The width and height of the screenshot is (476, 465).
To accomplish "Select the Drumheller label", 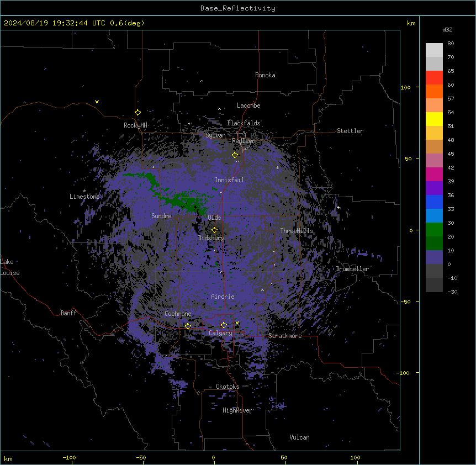I will pyautogui.click(x=352, y=269).
